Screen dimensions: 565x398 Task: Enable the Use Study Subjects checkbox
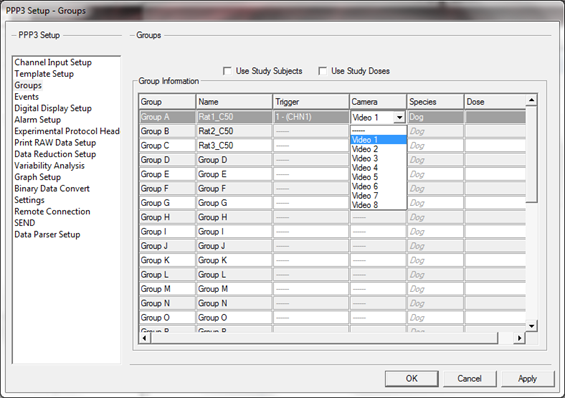(227, 71)
